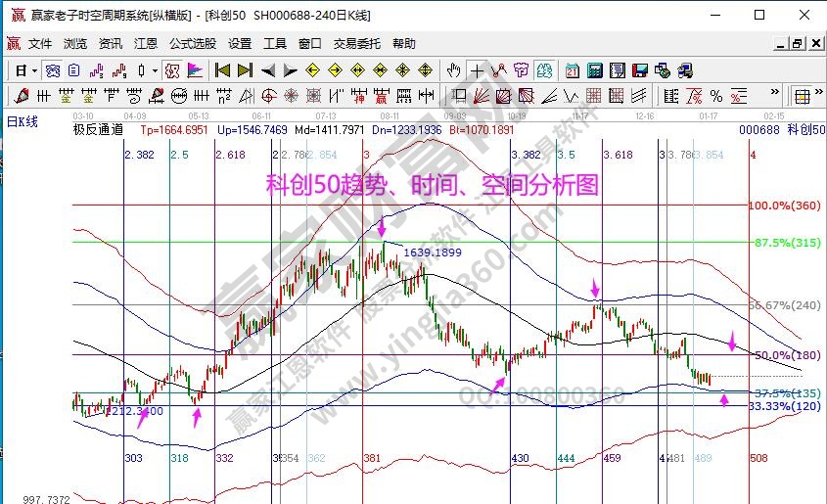Expand the candlestick style dropdown arrow
This screenshot has width=827, height=504.
click(x=155, y=70)
